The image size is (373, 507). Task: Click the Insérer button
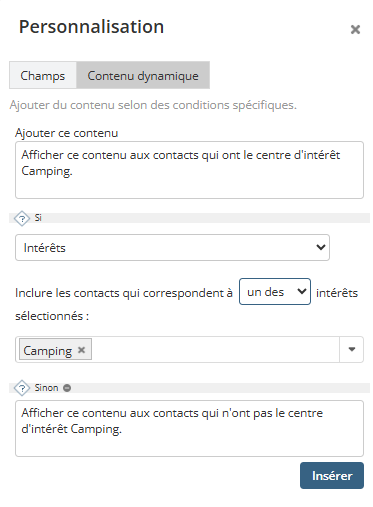[x=332, y=475]
